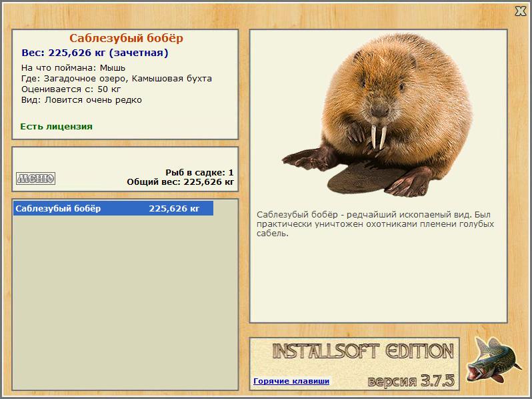Click the Есть лицензия status text
532x399 pixels.
(56, 127)
